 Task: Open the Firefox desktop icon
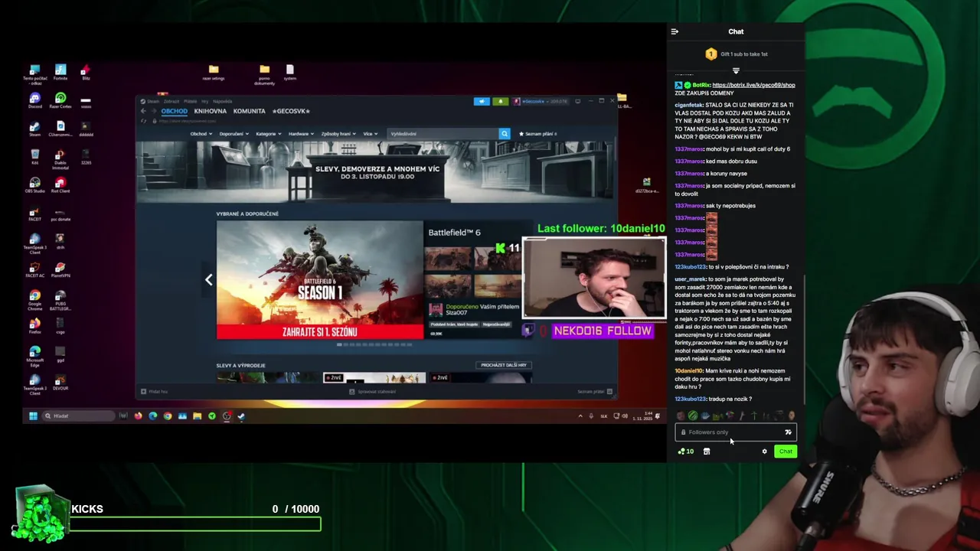coord(34,327)
